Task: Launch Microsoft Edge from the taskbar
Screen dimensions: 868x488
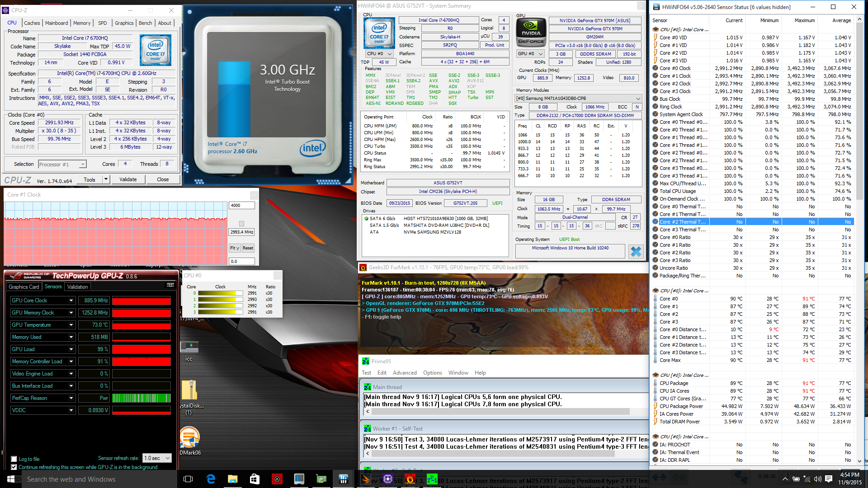Action: (x=211, y=479)
